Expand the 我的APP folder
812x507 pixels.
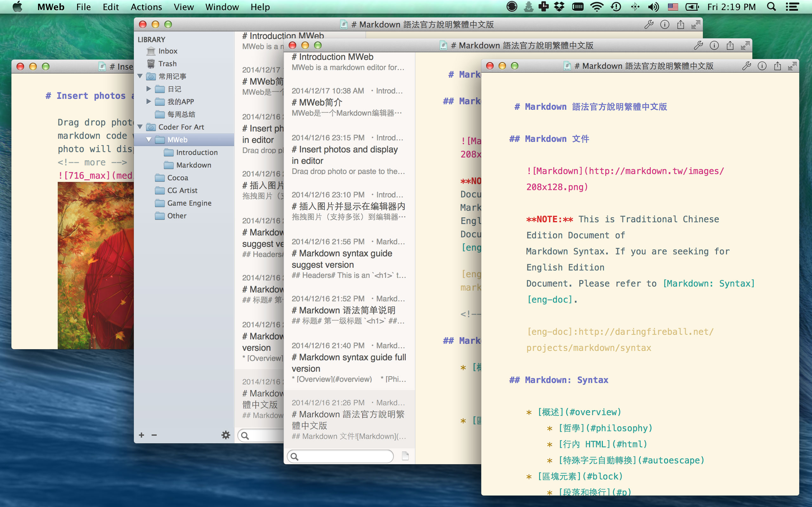[149, 102]
